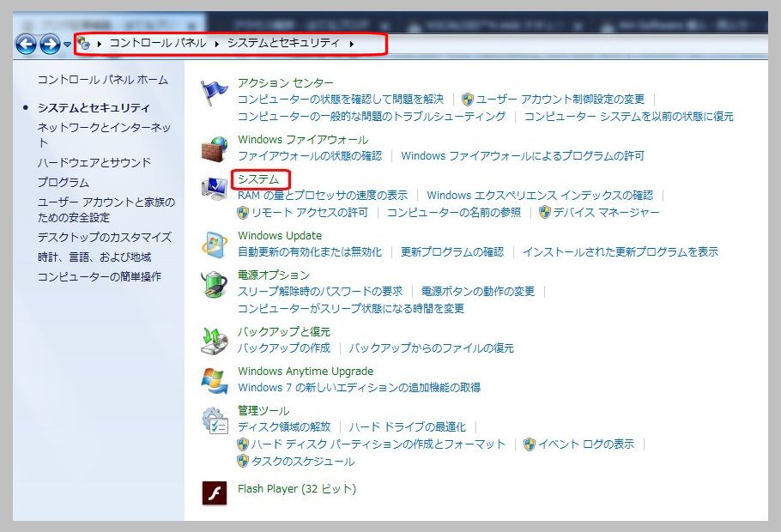
Task: Open コンピューターの簡単操作 in sidebar
Action: pos(99,276)
